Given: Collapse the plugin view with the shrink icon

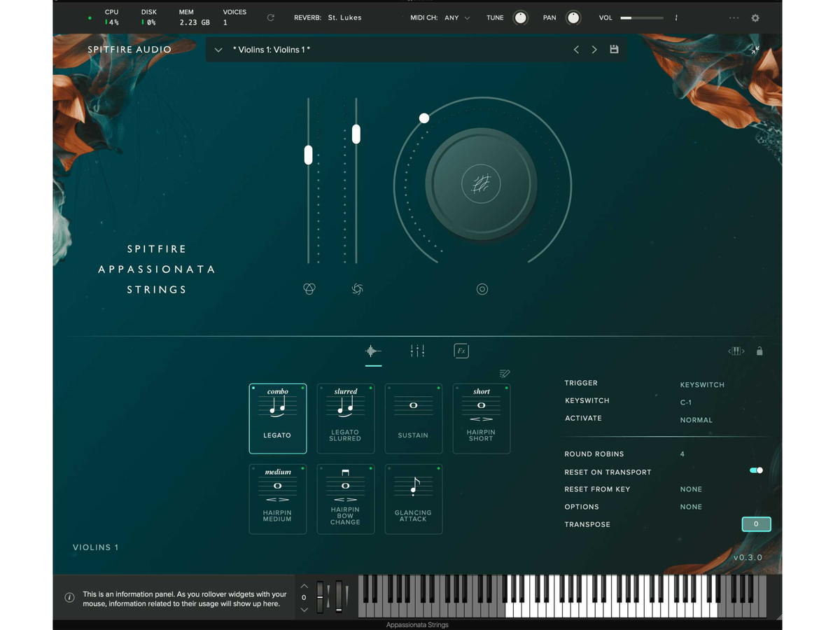Looking at the screenshot, I should (x=755, y=50).
